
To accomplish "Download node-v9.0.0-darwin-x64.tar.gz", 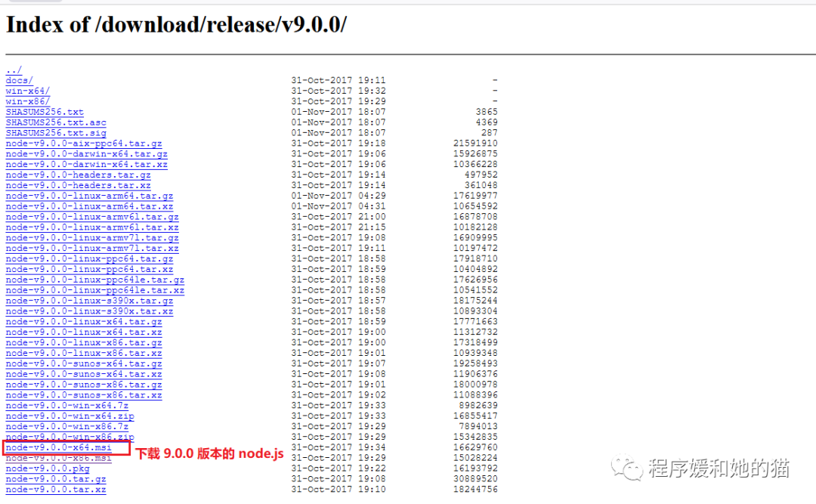I will (x=86, y=153).
